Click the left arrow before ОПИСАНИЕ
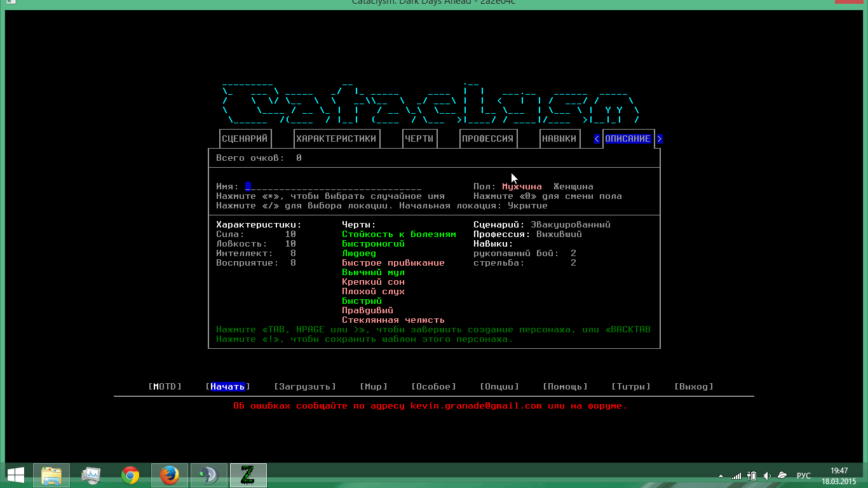868x488 pixels. (x=597, y=139)
